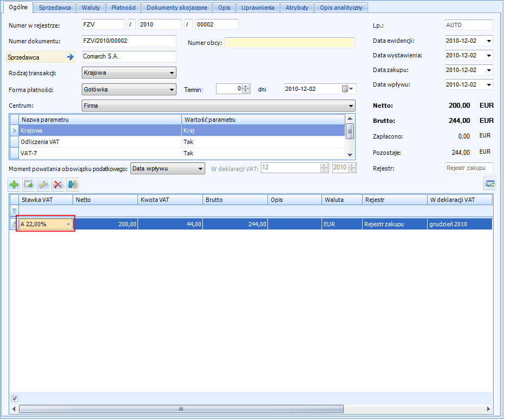This screenshot has width=505, height=420.
Task: Decrease the Termin days stepper
Action: (x=246, y=91)
